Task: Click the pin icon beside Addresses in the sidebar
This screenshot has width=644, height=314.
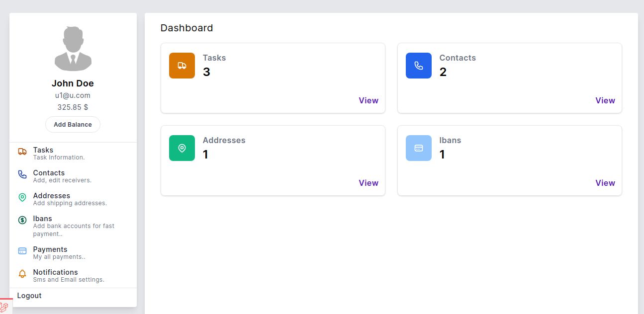Action: pyautogui.click(x=22, y=197)
